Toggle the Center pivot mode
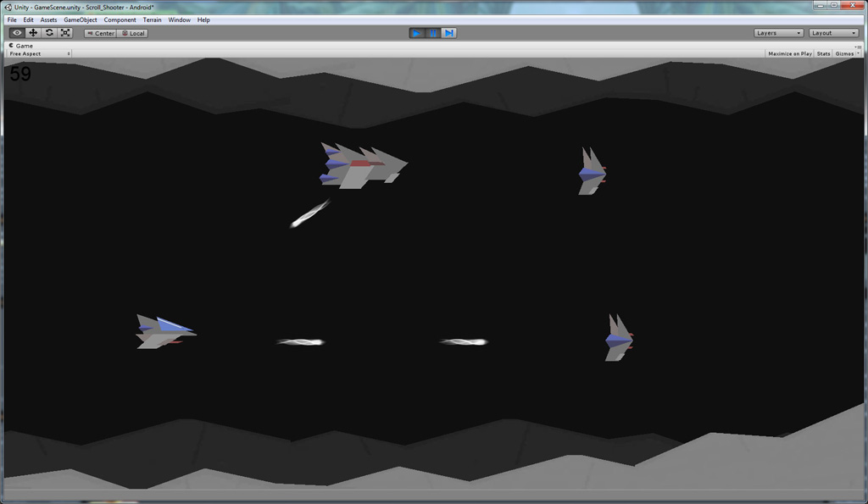Image resolution: width=868 pixels, height=504 pixels. point(100,33)
